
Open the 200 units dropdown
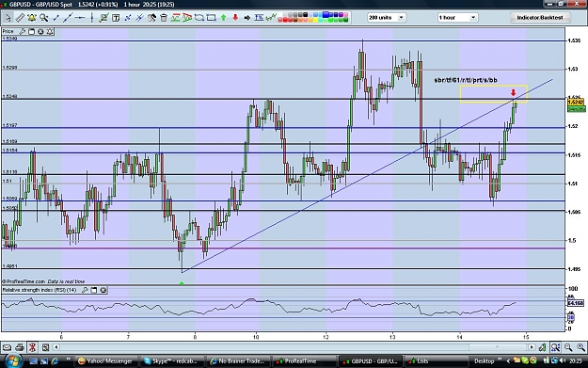click(387, 17)
